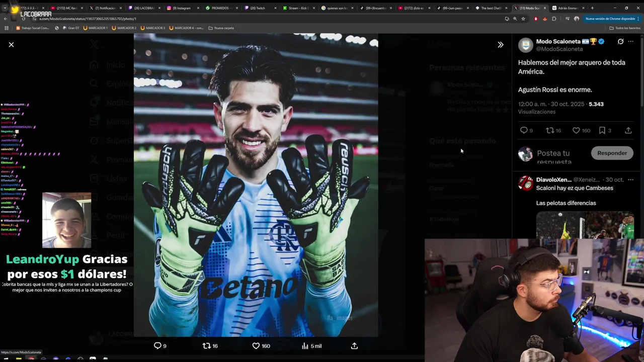
Task: Open the tab search dropdown arrow
Action: 5,8
